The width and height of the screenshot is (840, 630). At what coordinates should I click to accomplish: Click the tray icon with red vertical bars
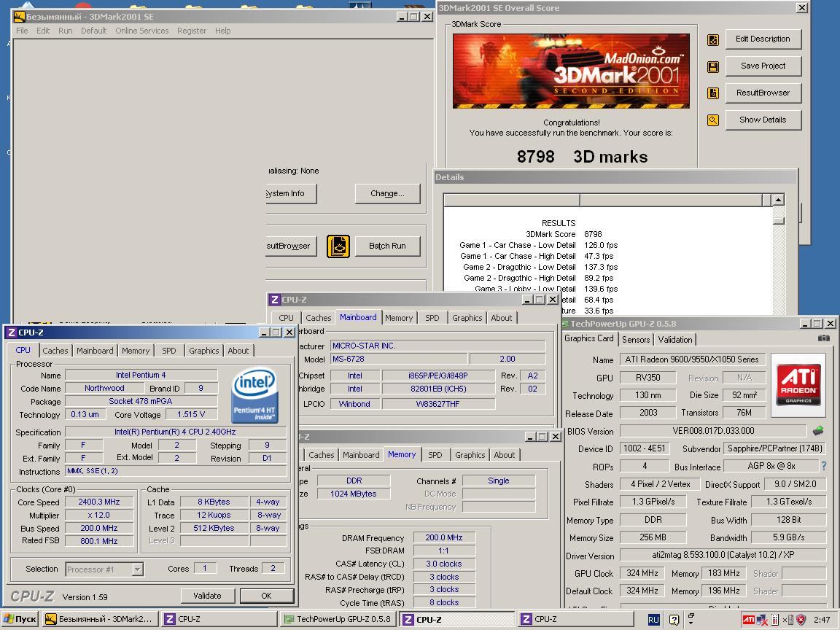click(774, 620)
